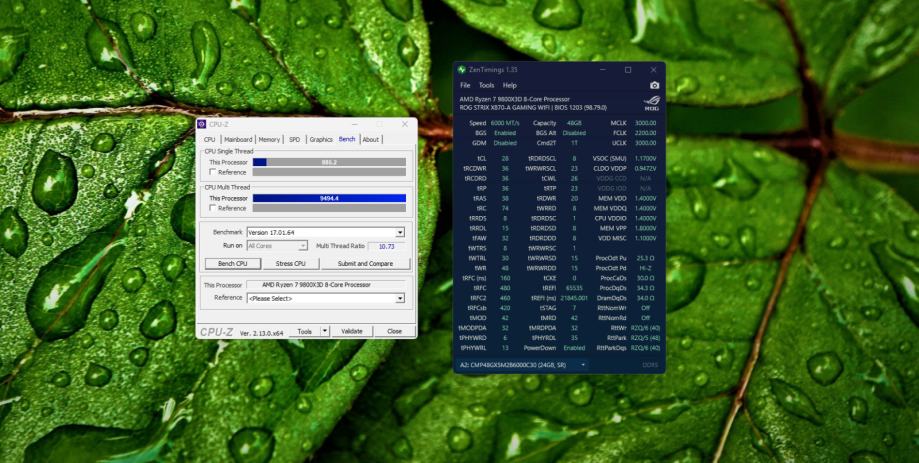
Task: Click the MEM VPP value 1.8000V
Action: coord(645,228)
